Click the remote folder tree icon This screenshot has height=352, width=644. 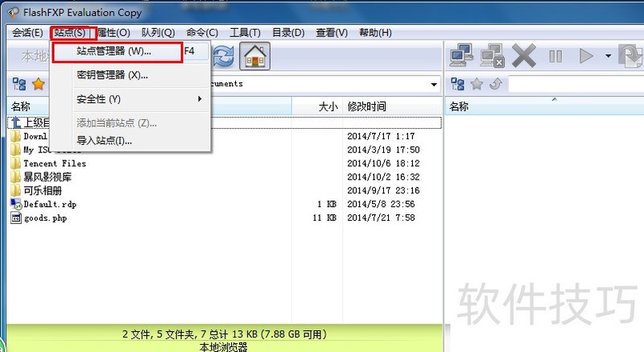pyautogui.click(x=457, y=84)
